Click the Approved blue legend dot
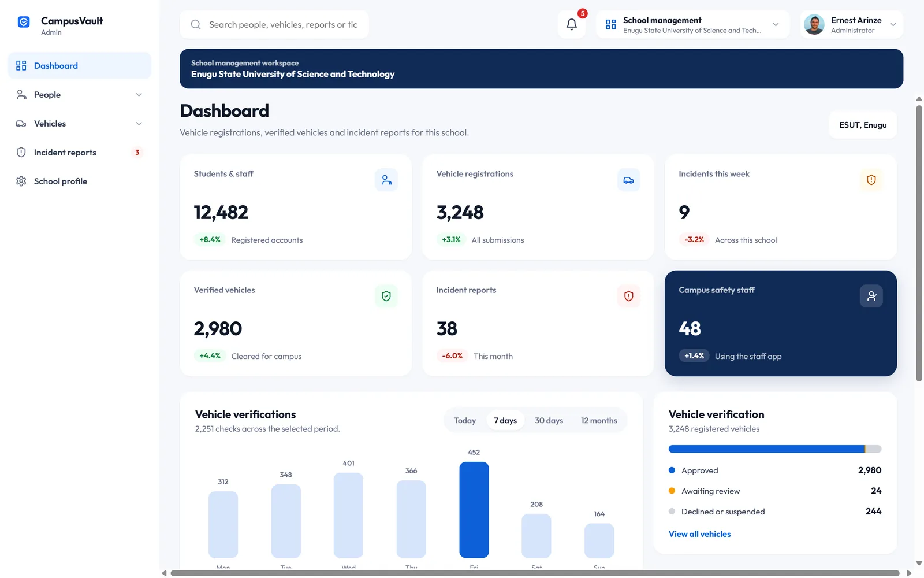Screen dimensions: 924x578 pos(672,470)
